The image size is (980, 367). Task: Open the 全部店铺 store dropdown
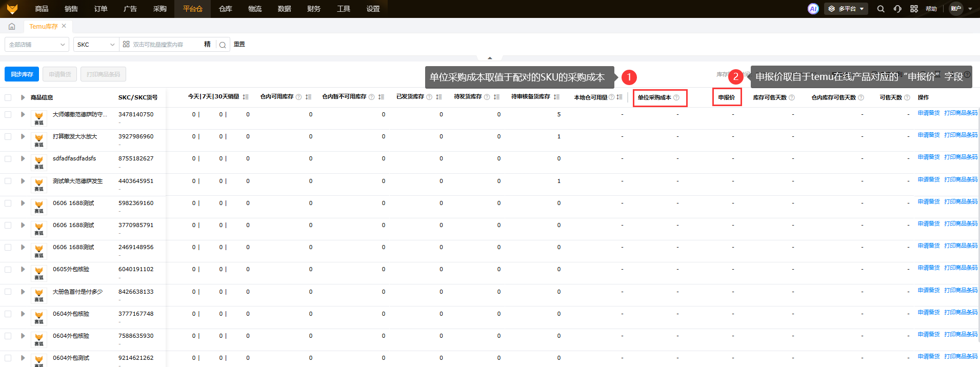37,45
